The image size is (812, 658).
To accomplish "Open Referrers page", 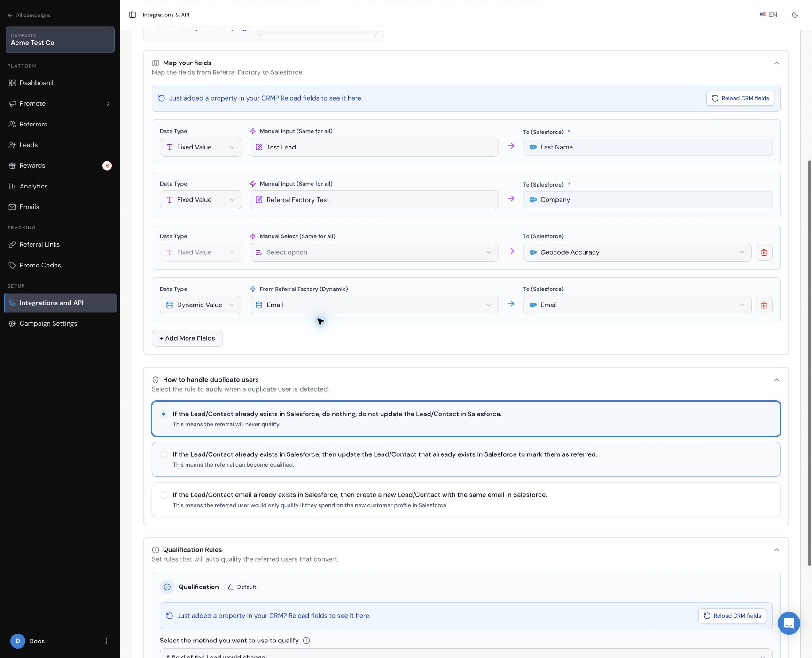I will [x=60, y=124].
